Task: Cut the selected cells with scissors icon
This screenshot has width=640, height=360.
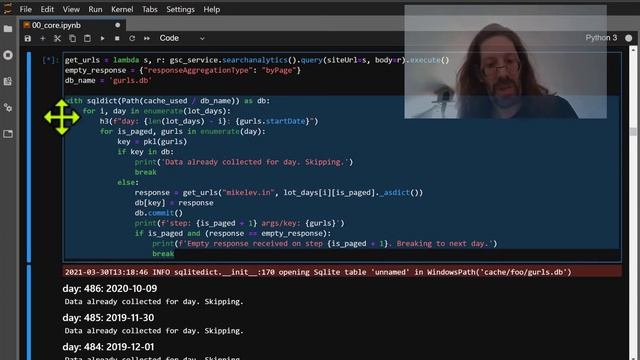Action: click(x=57, y=38)
